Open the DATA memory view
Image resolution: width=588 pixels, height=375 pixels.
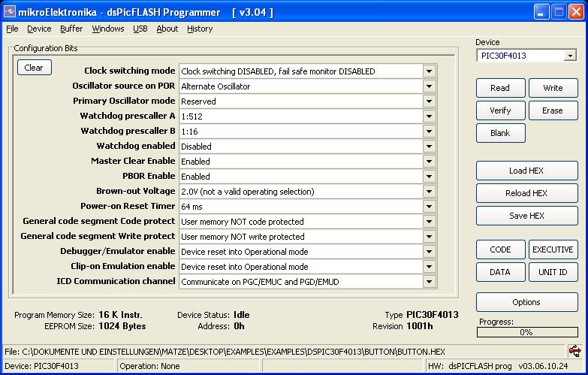click(500, 272)
